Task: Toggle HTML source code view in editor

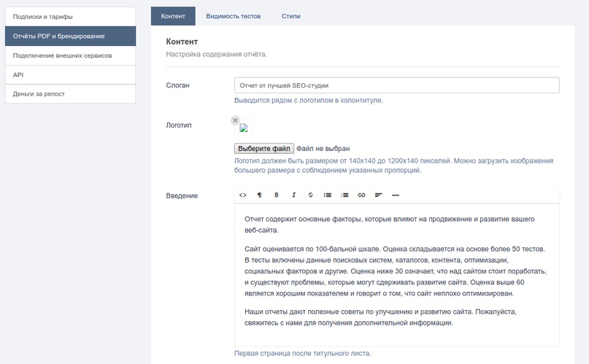Action: click(x=242, y=195)
